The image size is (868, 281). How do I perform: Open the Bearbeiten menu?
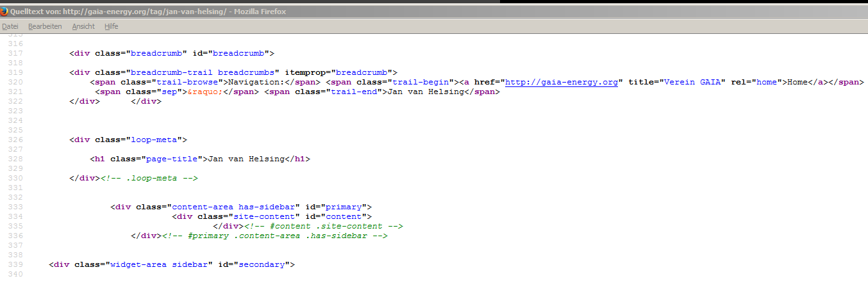(x=45, y=26)
